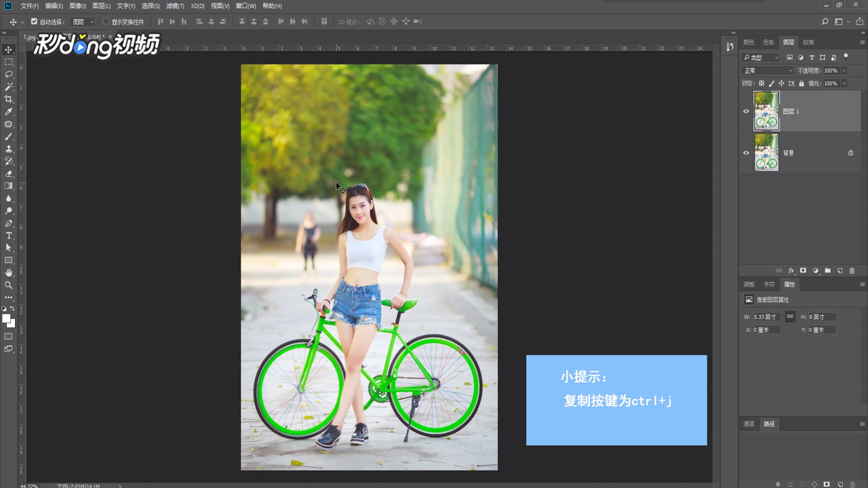Open the 滤镜(T) menu
Image resolution: width=868 pixels, height=488 pixels.
tap(175, 6)
